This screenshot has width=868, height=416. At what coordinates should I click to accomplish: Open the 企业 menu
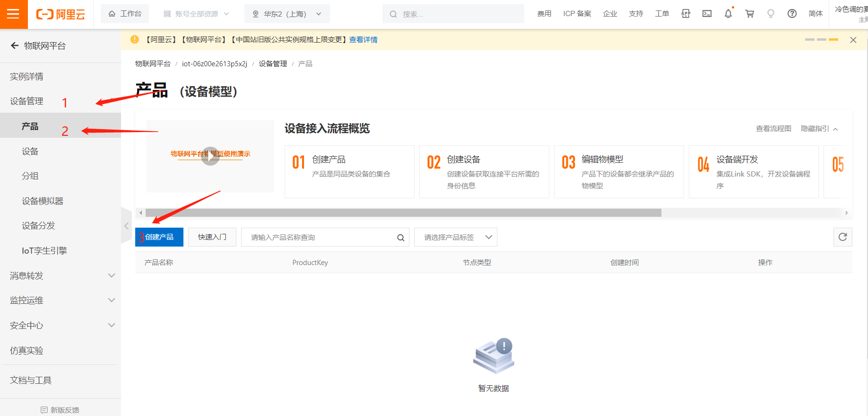tap(610, 14)
